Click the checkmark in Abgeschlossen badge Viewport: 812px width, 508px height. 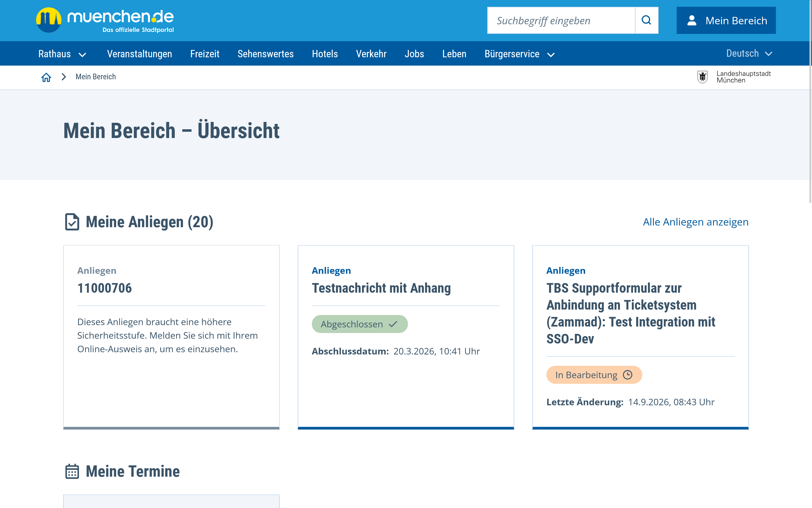[393, 324]
